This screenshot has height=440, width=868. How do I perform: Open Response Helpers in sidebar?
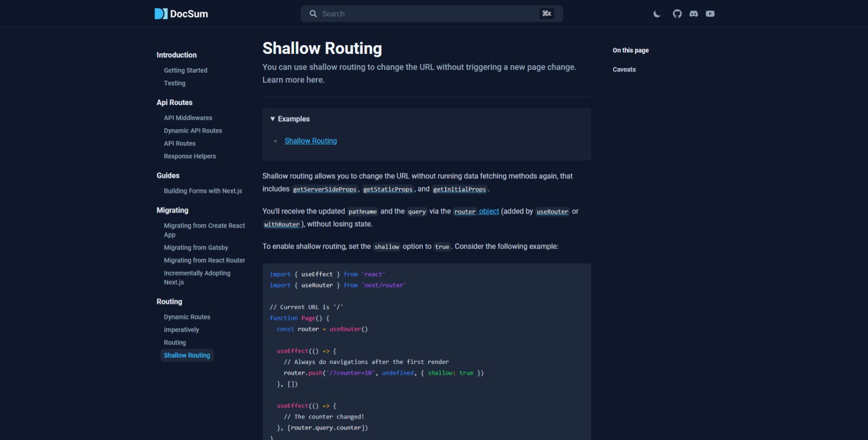click(190, 156)
